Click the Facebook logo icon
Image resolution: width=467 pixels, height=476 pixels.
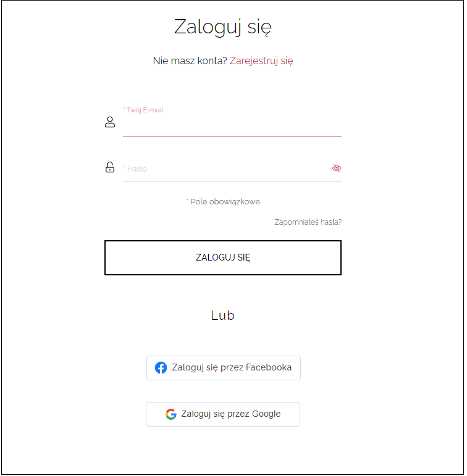pyautogui.click(x=161, y=367)
